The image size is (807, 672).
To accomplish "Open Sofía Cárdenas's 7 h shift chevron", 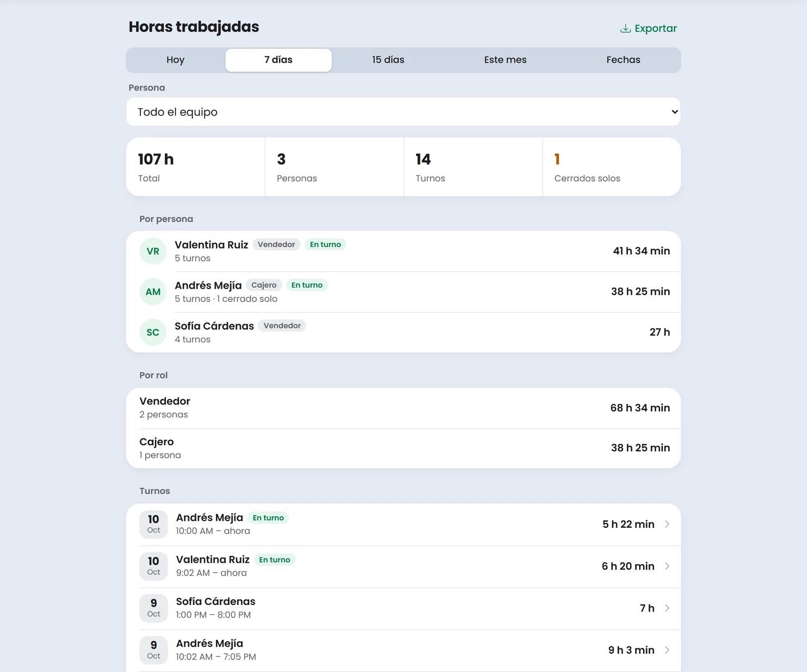I will 667,608.
